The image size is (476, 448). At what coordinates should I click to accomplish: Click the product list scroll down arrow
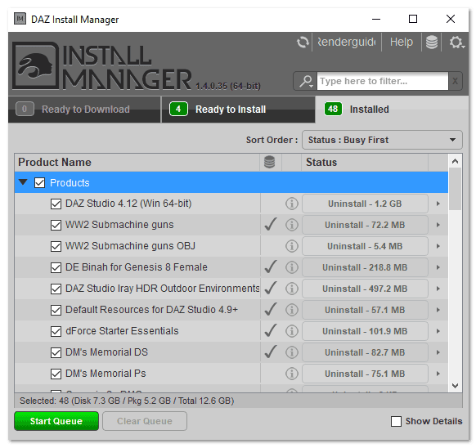point(455,386)
